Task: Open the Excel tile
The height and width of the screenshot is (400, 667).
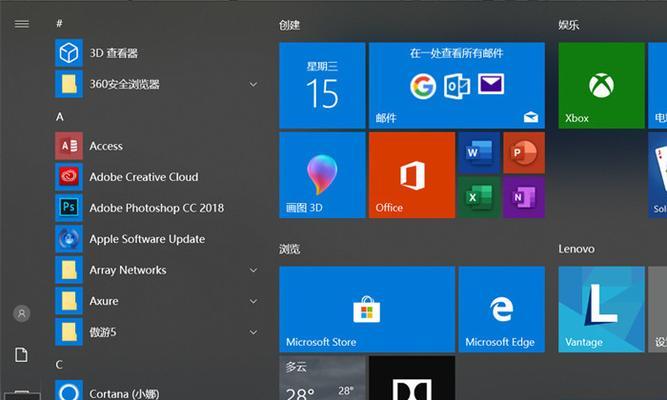Action: [479, 197]
